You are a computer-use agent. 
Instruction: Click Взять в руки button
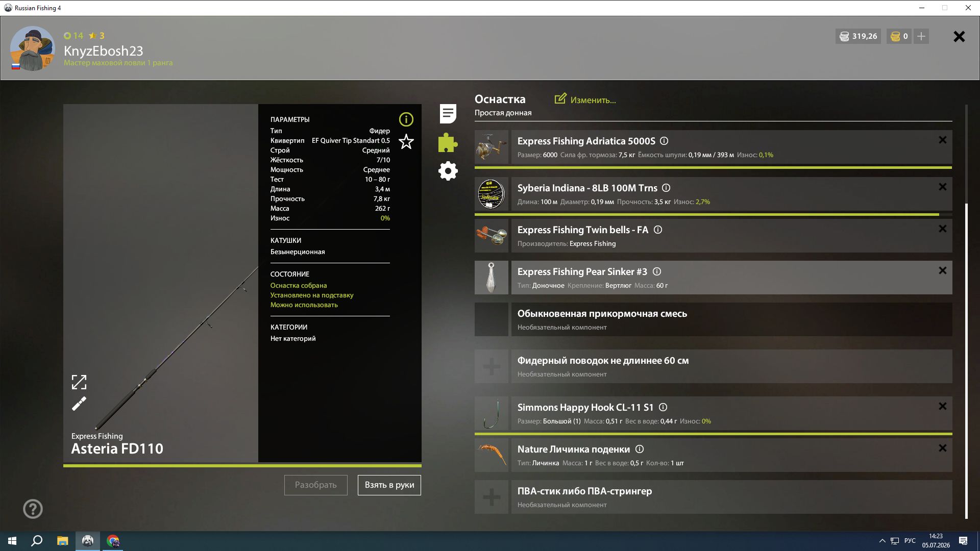click(389, 485)
